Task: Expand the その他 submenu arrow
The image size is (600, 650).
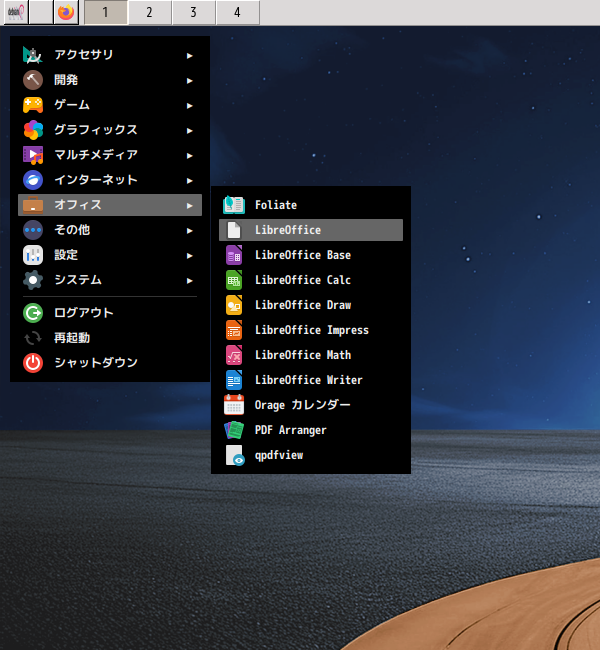Action: point(189,230)
